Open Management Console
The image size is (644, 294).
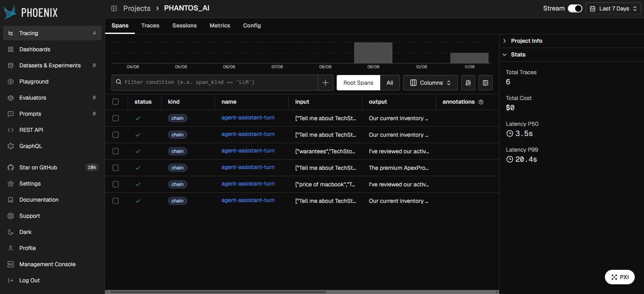point(52,264)
